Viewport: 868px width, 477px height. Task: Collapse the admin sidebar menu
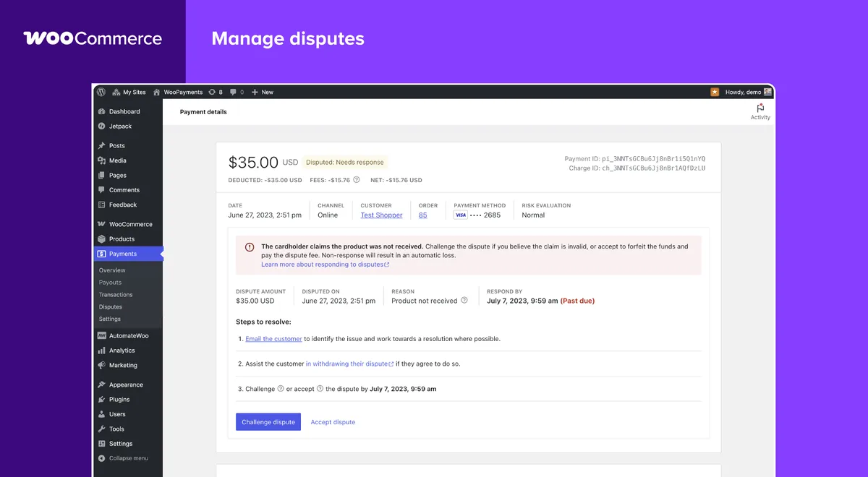tap(128, 458)
